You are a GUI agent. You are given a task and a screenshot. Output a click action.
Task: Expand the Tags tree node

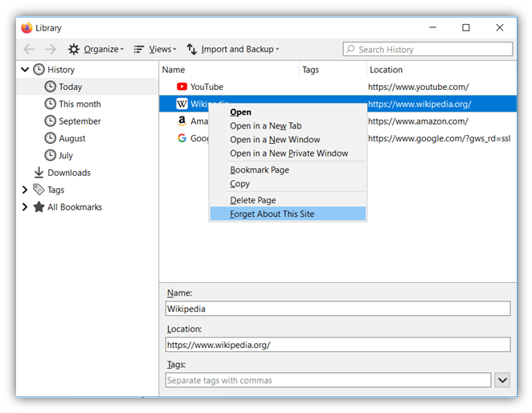25,190
